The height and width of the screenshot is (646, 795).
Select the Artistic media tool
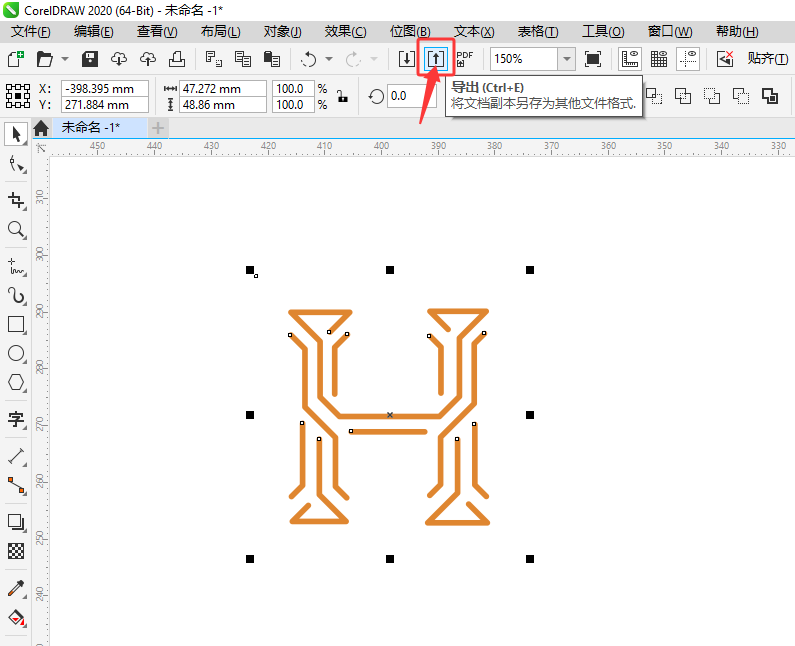tap(16, 295)
